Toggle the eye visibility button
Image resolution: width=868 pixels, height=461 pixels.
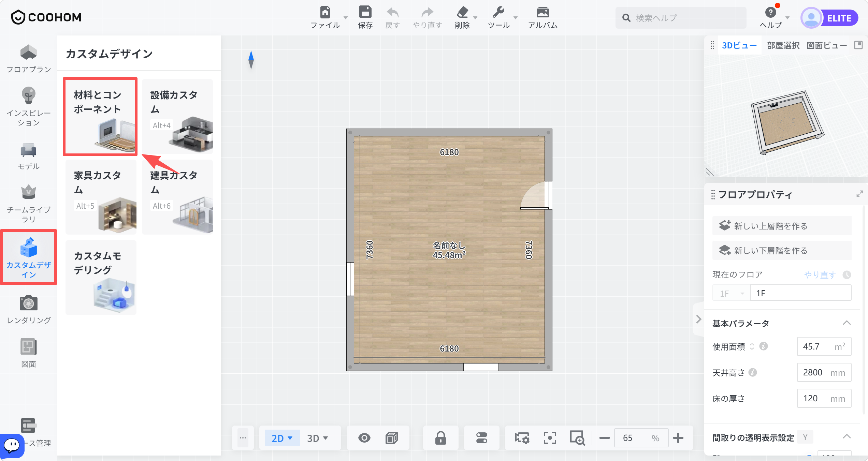(x=364, y=438)
